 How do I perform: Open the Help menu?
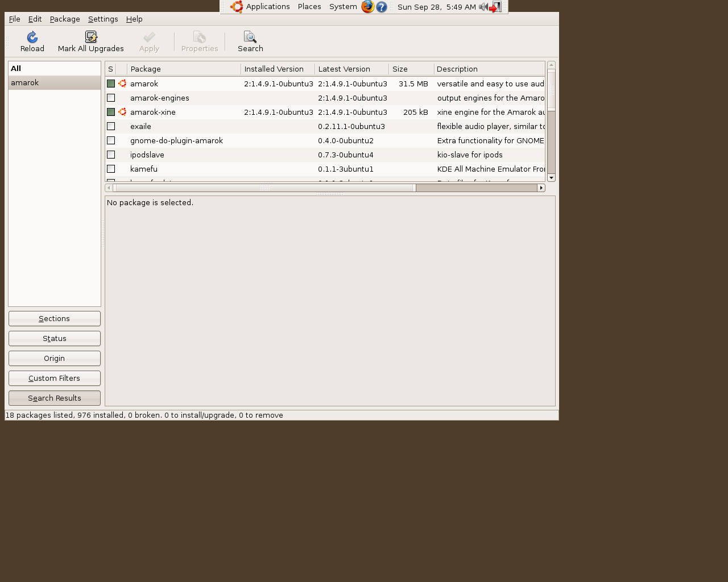coord(134,19)
